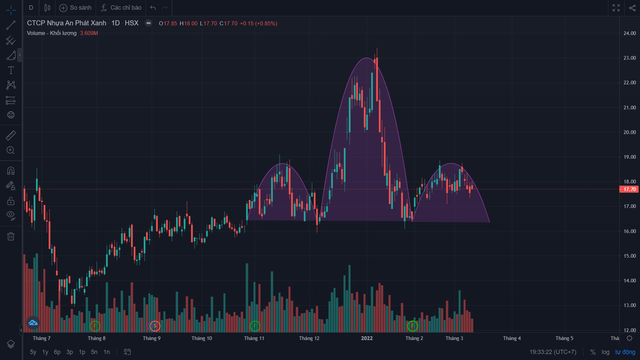Expand the left toolbar side arrow
640x360 pixels.
pos(20,55)
